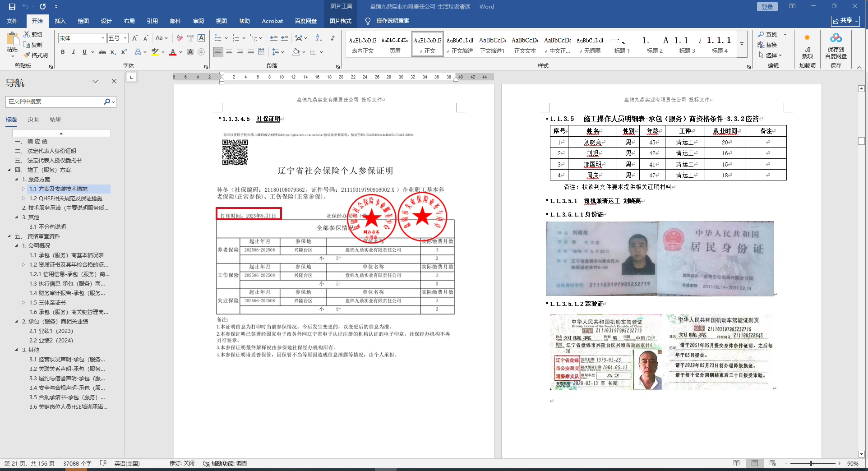Viewport: 868px width, 471px height.
Task: Click the Redo icon in the title bar
Action: point(42,7)
